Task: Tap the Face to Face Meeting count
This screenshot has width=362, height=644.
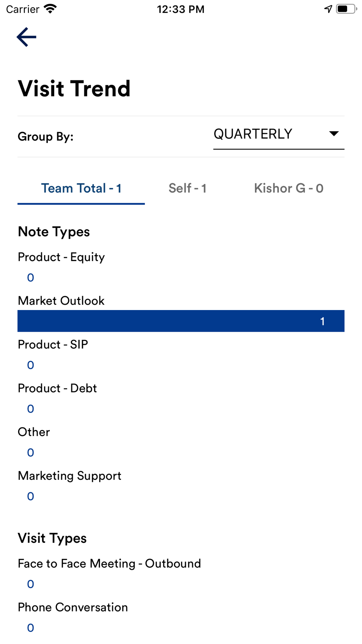Action: point(30,584)
